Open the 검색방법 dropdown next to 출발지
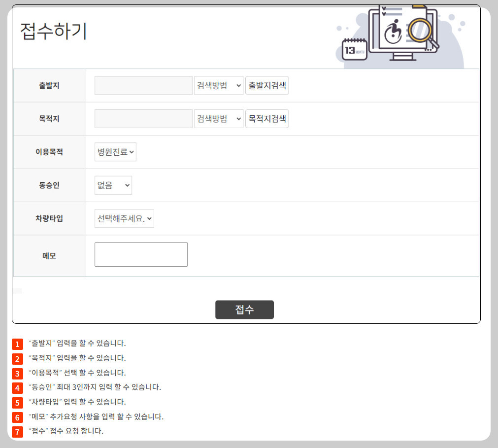The image size is (498, 448). tap(219, 85)
